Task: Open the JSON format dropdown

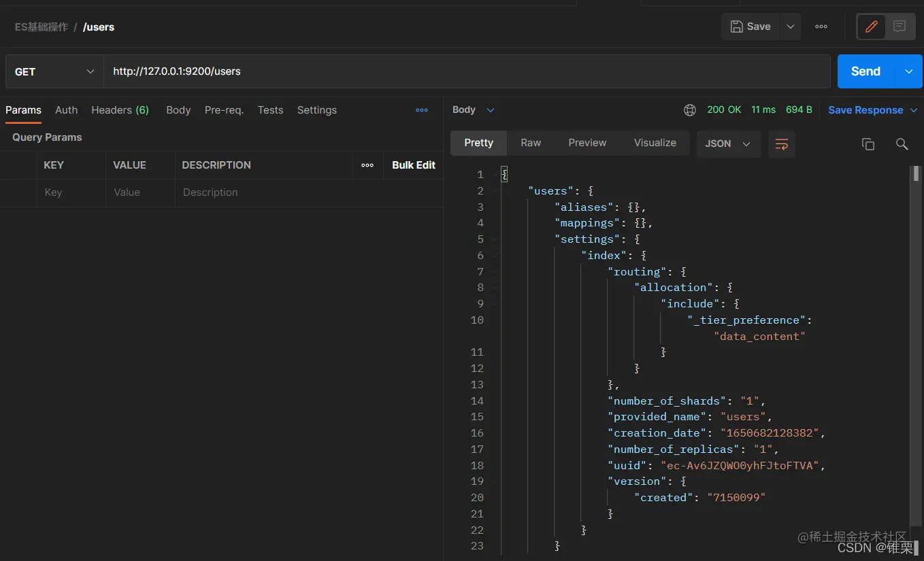Action: [728, 143]
